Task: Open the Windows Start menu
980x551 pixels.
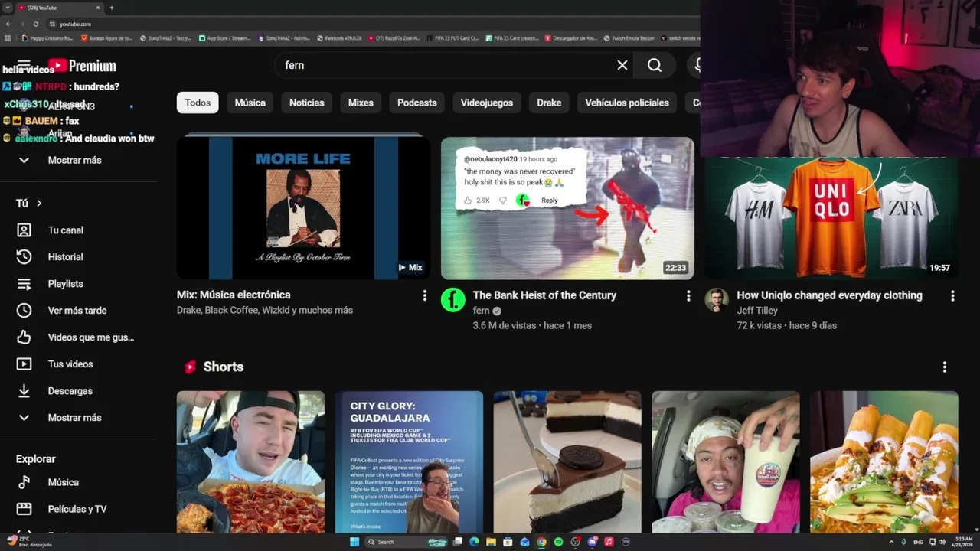Action: point(354,542)
